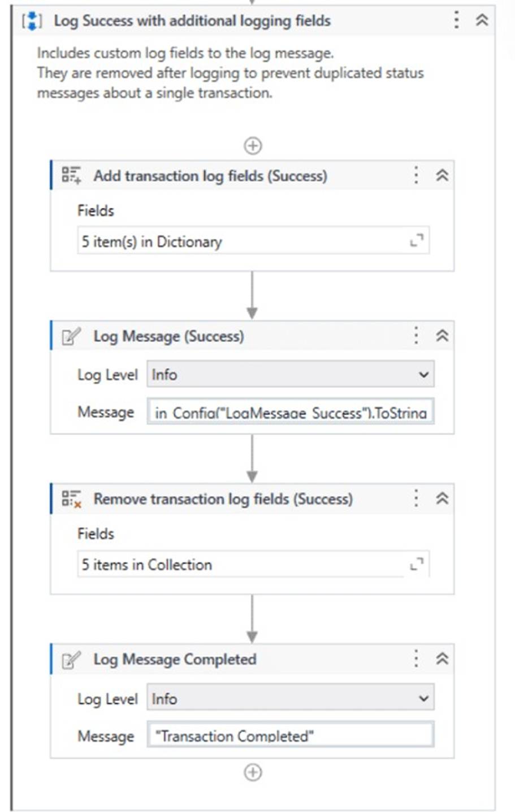Open options menu on Remove transaction log fields

(416, 499)
